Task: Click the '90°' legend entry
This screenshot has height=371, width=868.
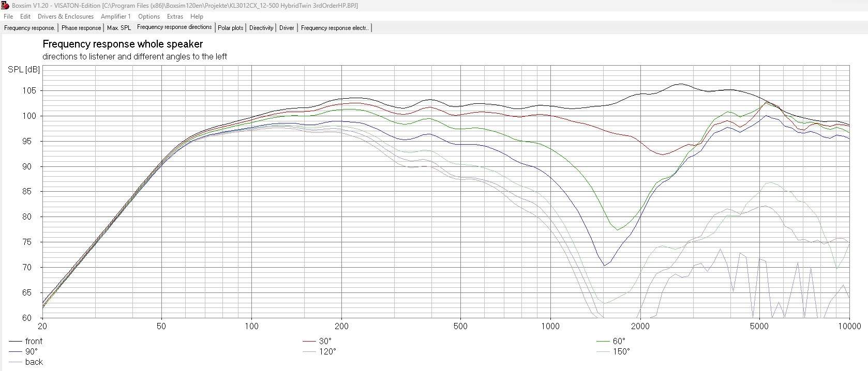Action: pyautogui.click(x=23, y=351)
